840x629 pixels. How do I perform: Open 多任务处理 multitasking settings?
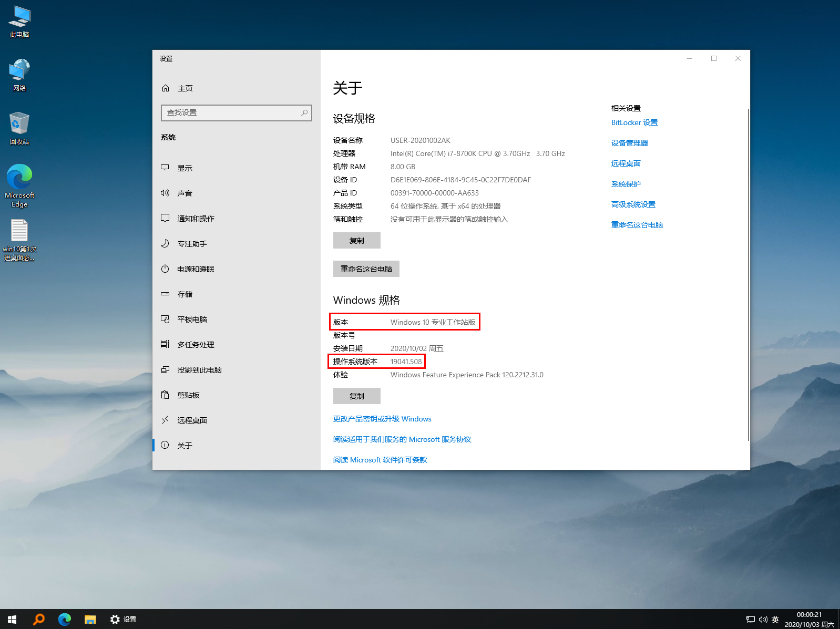tap(237, 345)
